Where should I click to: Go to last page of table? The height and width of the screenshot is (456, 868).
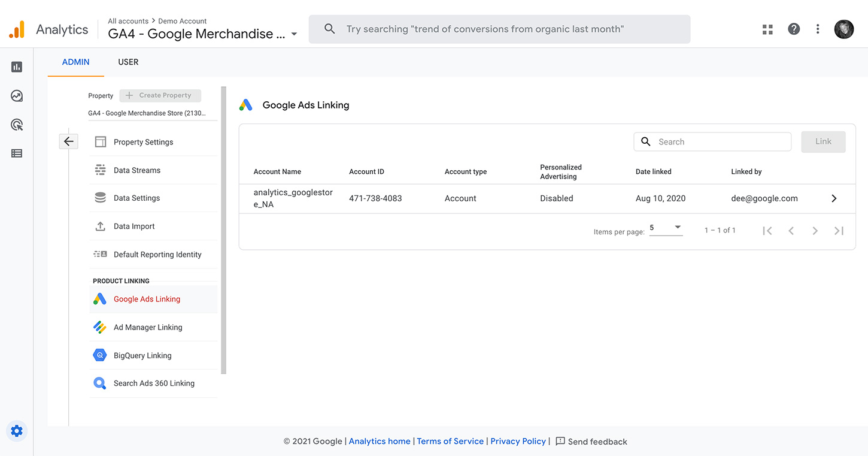click(x=839, y=231)
